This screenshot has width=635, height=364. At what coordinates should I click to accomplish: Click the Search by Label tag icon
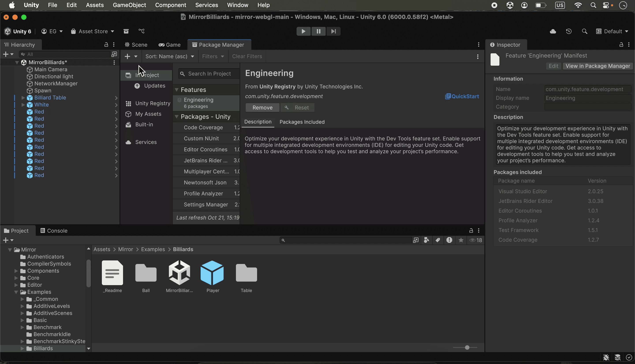coord(438,240)
